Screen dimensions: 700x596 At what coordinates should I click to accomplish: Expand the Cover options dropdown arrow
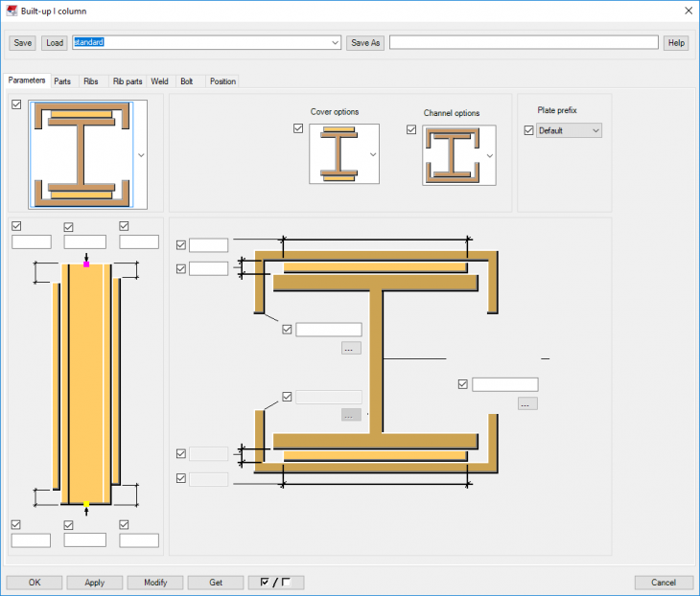pos(373,154)
